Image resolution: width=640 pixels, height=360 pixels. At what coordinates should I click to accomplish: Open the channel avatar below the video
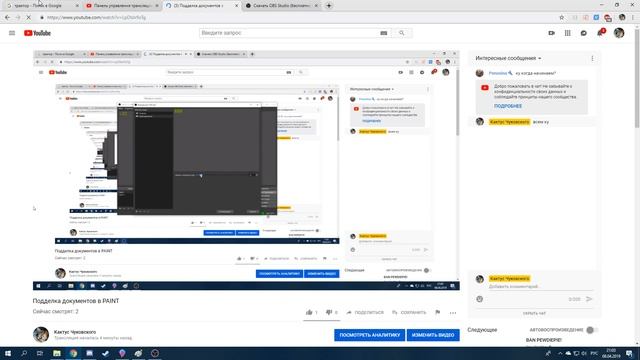tap(41, 335)
